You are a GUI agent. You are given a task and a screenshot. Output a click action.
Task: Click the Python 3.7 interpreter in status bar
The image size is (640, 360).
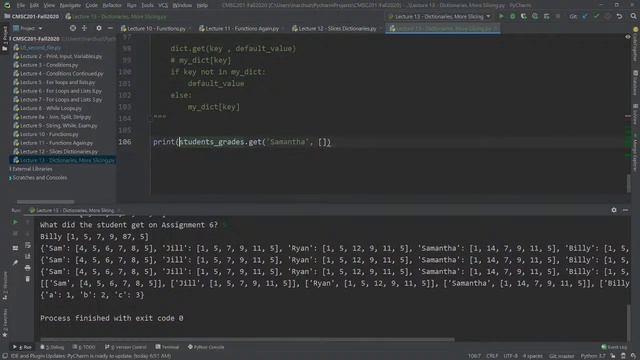coord(593,356)
